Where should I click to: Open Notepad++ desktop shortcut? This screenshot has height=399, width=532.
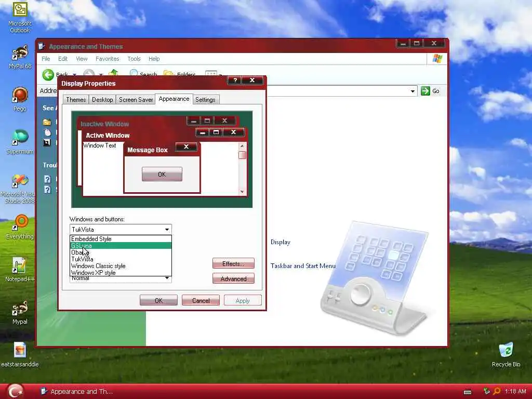[20, 270]
